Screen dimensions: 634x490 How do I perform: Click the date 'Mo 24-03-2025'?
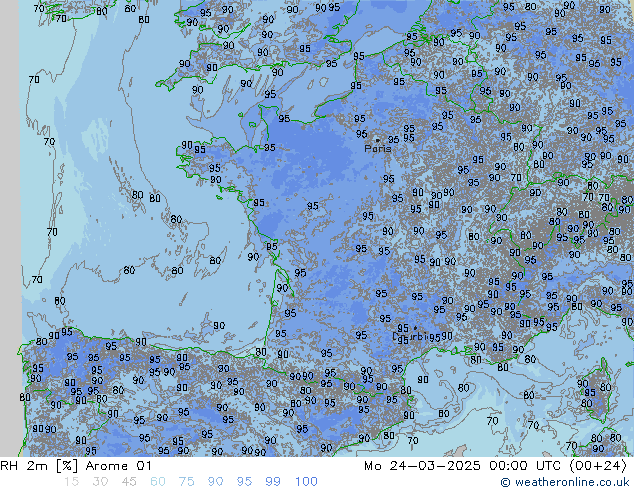point(422,466)
